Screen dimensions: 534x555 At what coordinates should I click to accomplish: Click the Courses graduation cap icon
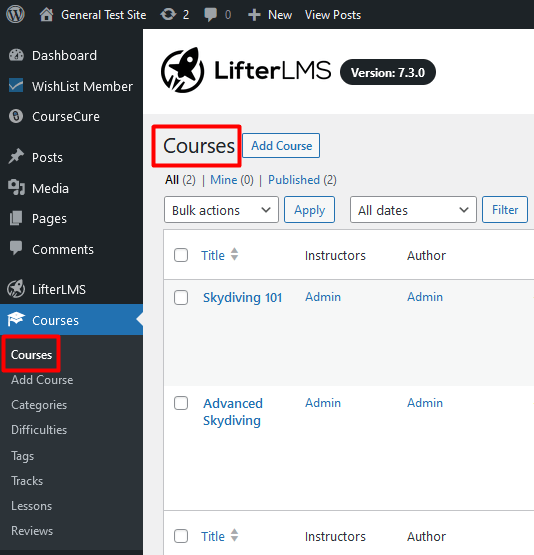[16, 319]
